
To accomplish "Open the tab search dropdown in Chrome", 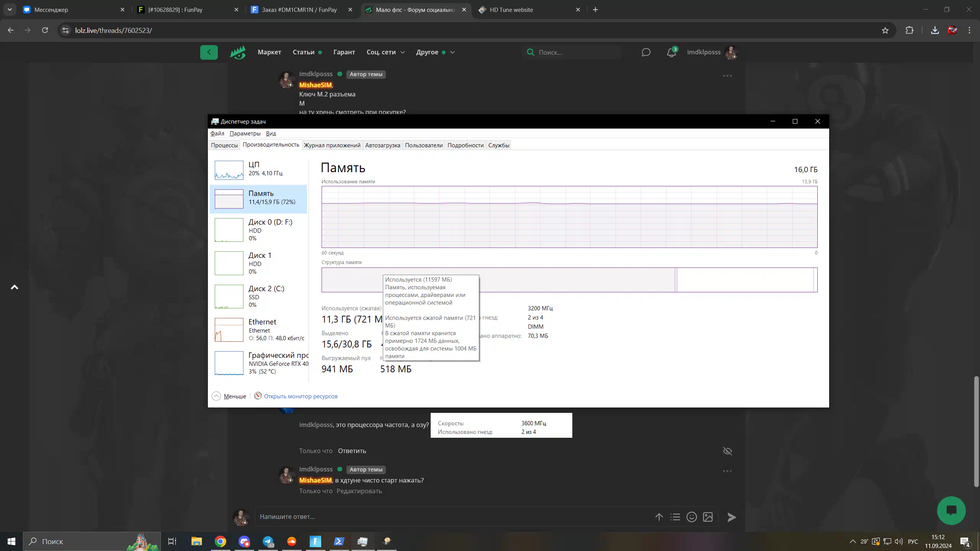I will click(x=10, y=10).
